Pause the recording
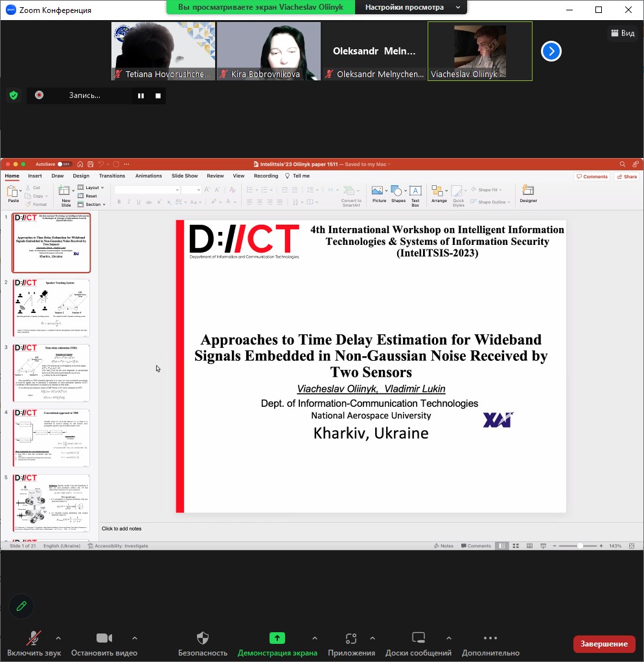The image size is (644, 662). (141, 96)
